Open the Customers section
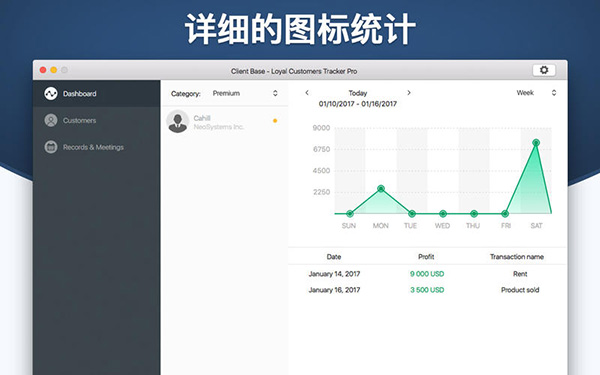Viewport: 600px width, 375px height. coord(96,120)
